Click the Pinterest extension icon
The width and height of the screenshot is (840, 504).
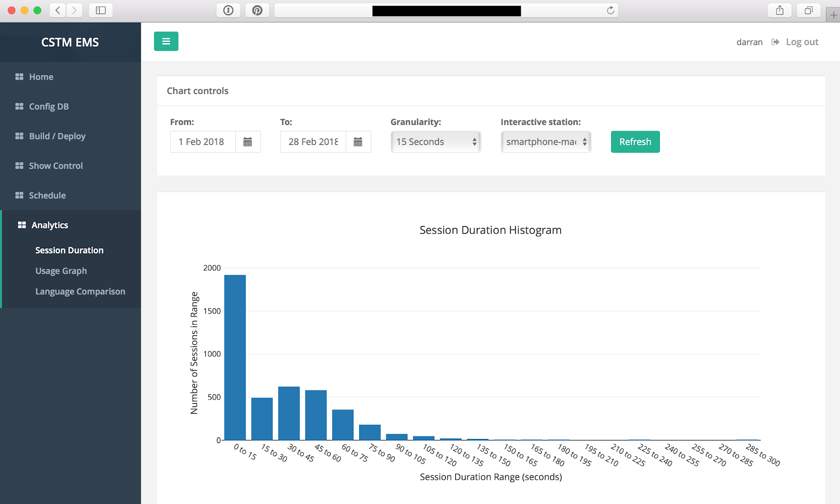[x=257, y=10]
